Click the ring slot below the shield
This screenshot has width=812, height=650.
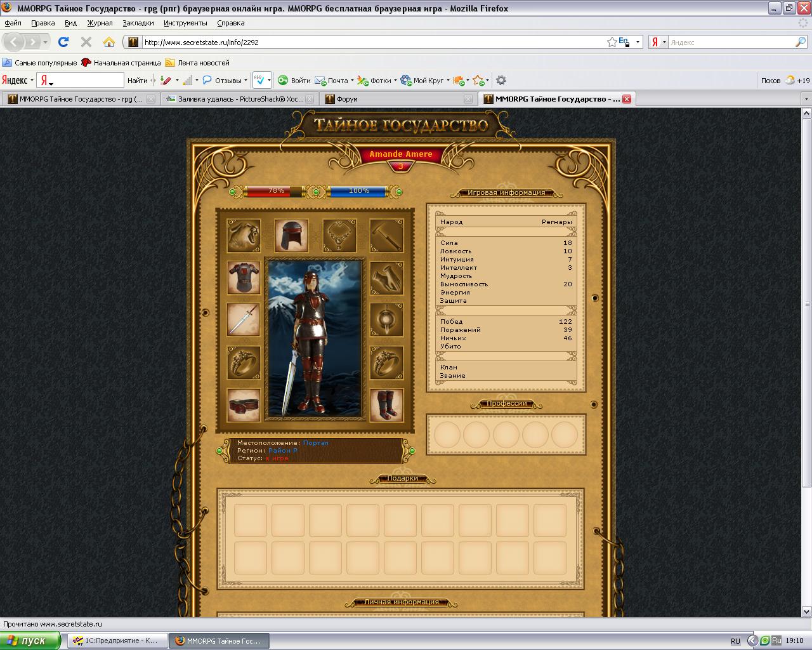[x=386, y=362]
